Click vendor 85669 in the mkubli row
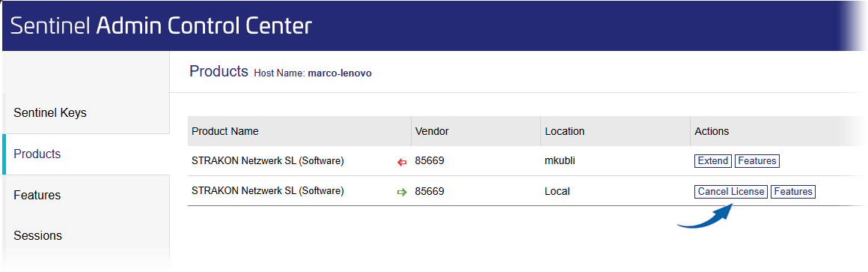The height and width of the screenshot is (272, 868). (430, 161)
